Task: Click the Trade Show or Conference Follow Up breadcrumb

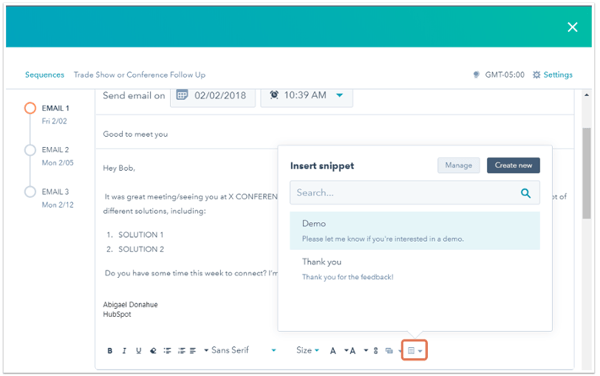Action: pyautogui.click(x=140, y=75)
